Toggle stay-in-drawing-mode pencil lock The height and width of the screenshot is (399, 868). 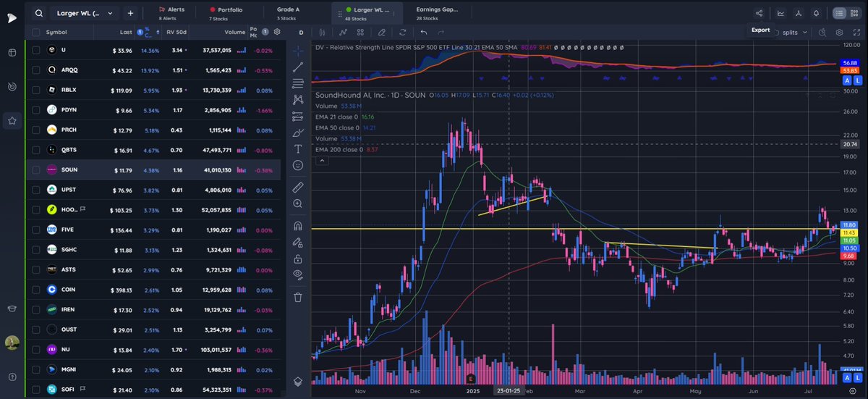(x=298, y=242)
